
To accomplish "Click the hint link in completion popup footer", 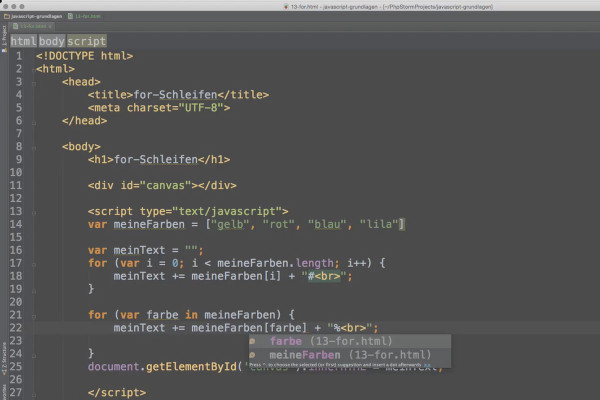I will coord(427,365).
